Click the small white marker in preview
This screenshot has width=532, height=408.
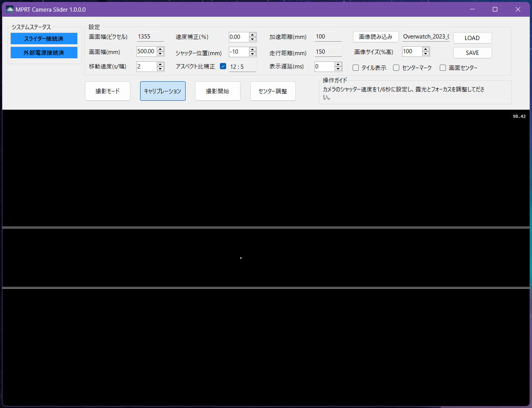pyautogui.click(x=241, y=258)
